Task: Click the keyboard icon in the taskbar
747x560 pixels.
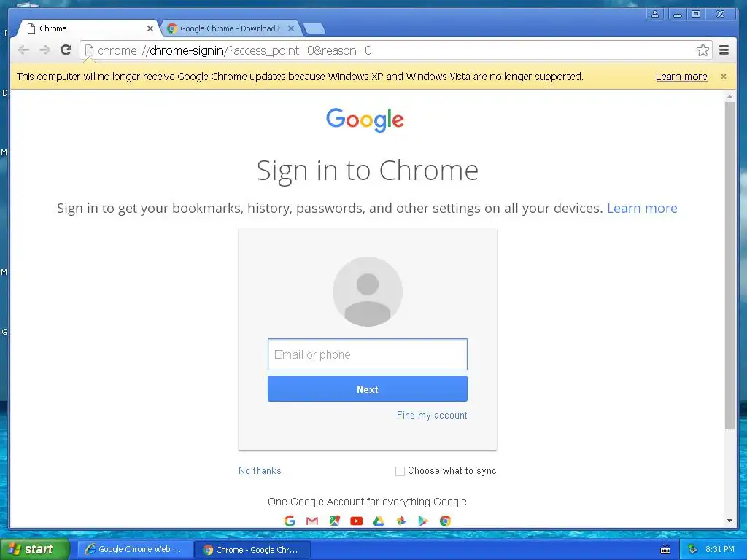Action: click(x=665, y=550)
